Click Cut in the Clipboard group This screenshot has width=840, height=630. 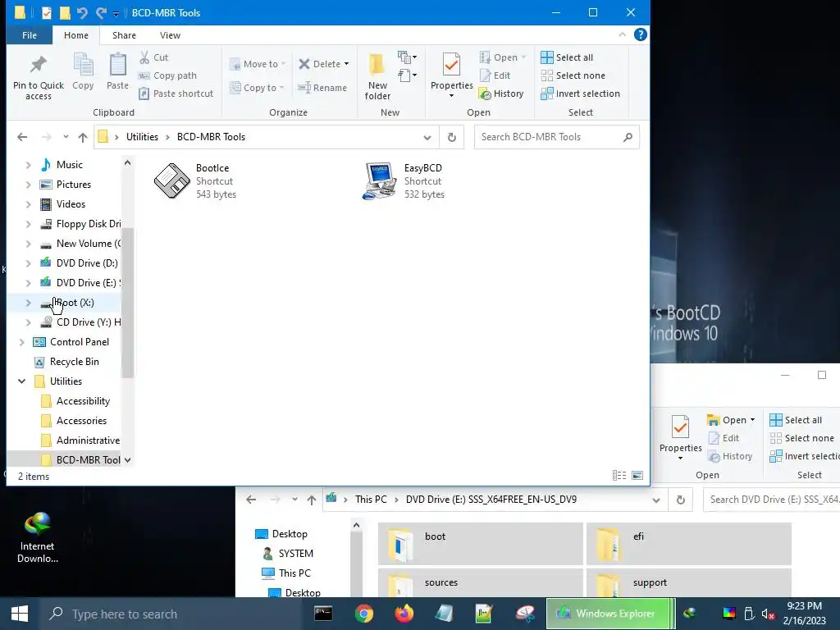tap(153, 57)
